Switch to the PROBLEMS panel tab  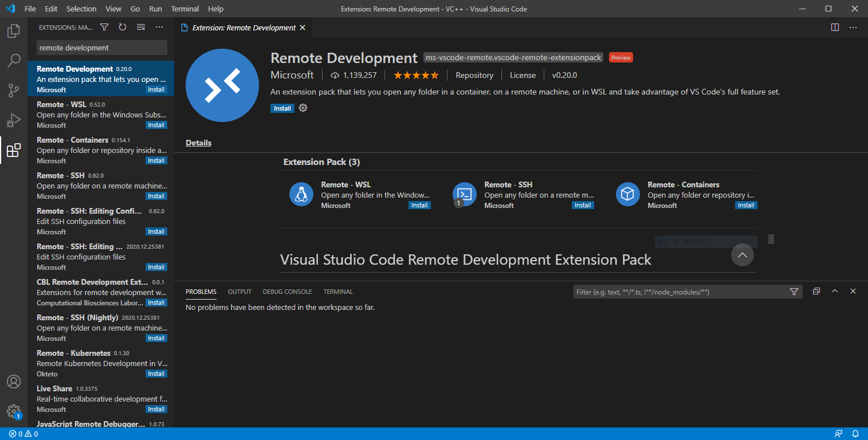[x=201, y=292]
